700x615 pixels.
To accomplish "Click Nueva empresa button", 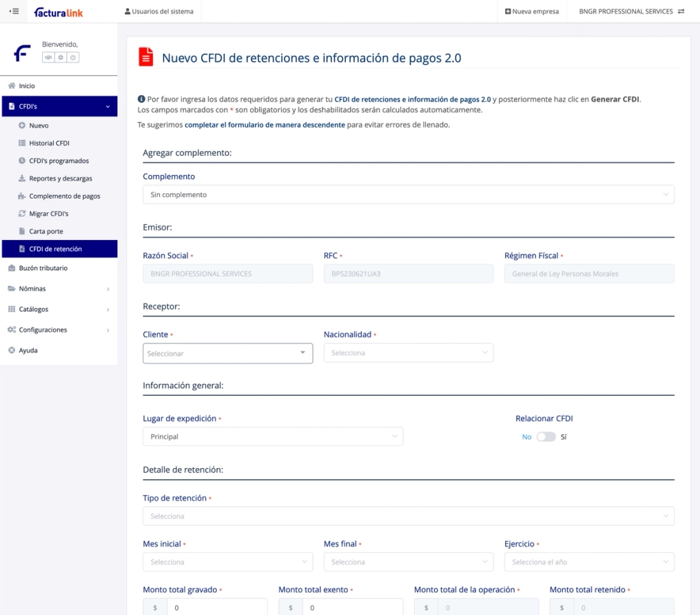I will click(x=532, y=11).
